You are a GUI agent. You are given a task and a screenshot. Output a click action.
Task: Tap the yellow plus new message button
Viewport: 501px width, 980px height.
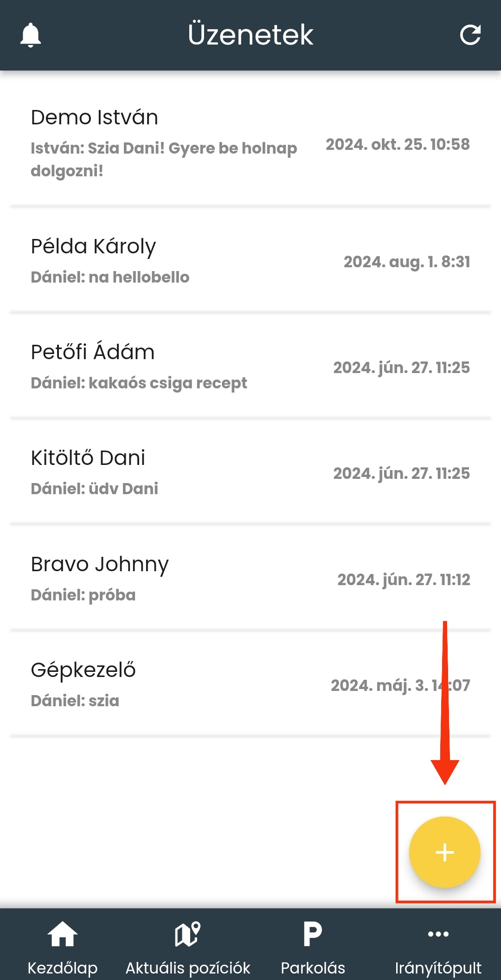point(444,852)
